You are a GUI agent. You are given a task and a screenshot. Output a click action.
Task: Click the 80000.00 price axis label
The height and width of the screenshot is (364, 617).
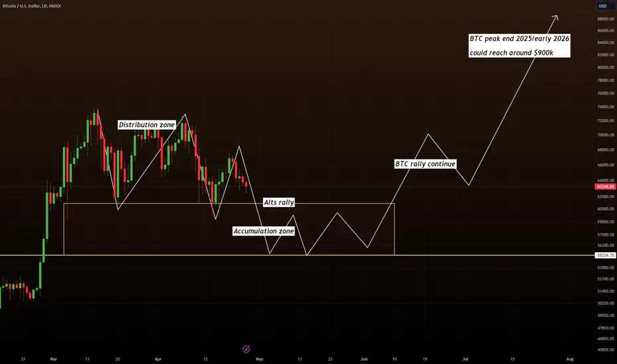pos(606,68)
